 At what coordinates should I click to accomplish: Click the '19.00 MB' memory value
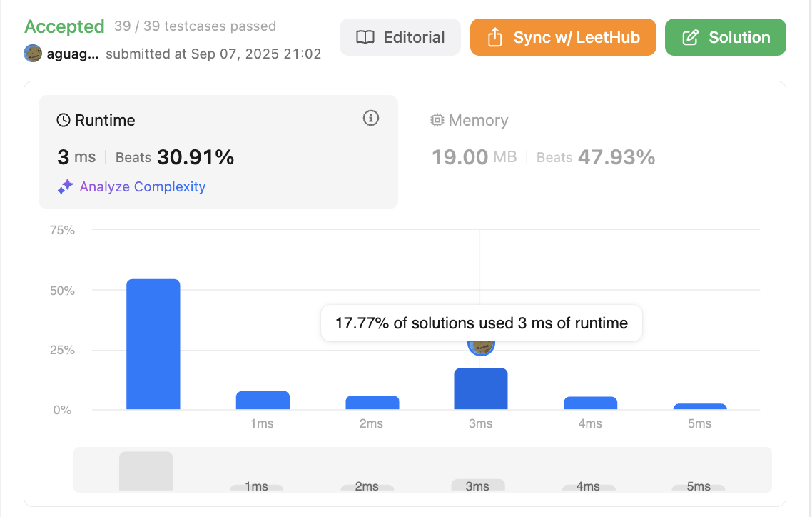pyautogui.click(x=474, y=157)
